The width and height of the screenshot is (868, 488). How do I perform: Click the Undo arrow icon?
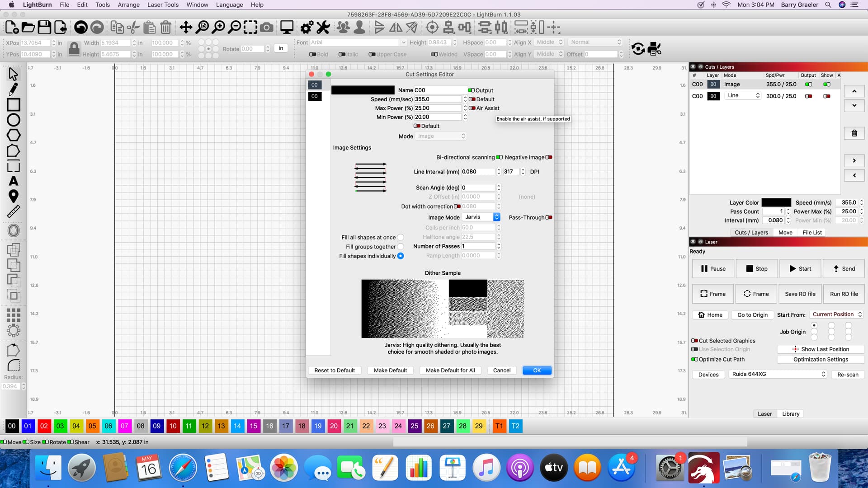(x=81, y=28)
